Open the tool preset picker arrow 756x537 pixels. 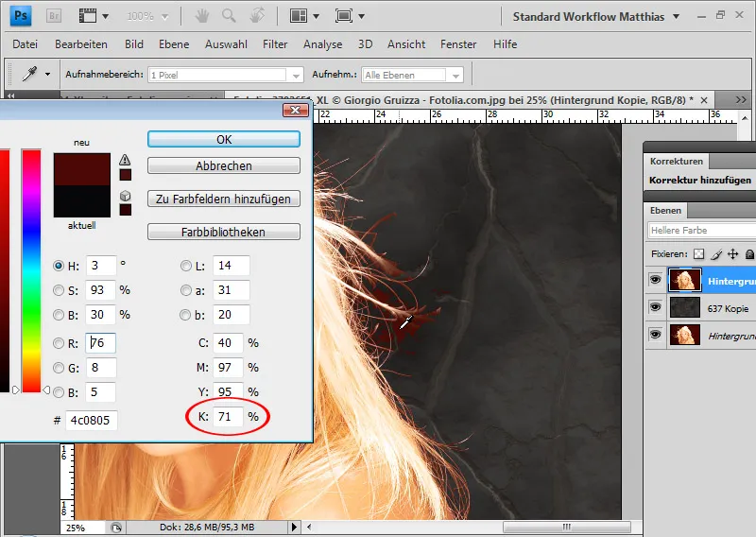click(x=47, y=74)
